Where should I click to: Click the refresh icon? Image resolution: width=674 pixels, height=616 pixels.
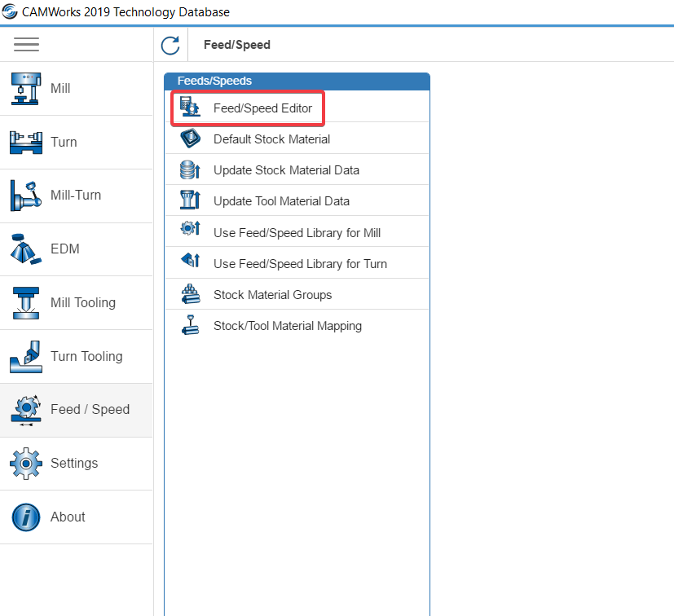point(170,45)
